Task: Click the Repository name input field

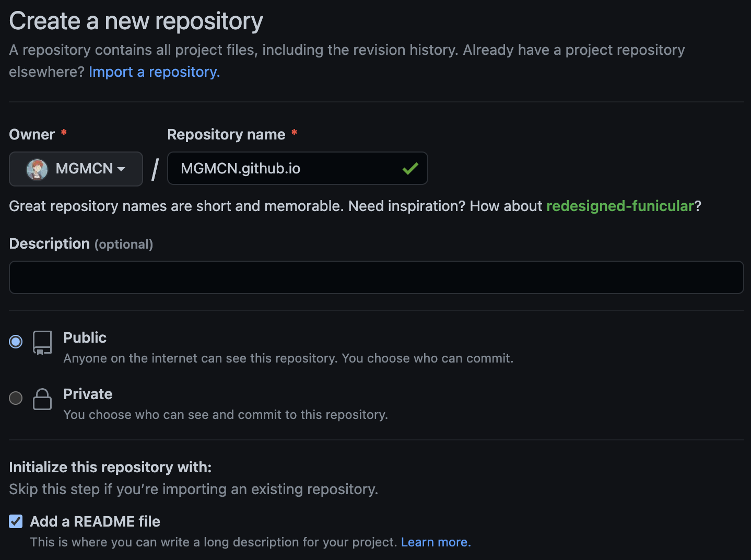Action: pyautogui.click(x=297, y=168)
